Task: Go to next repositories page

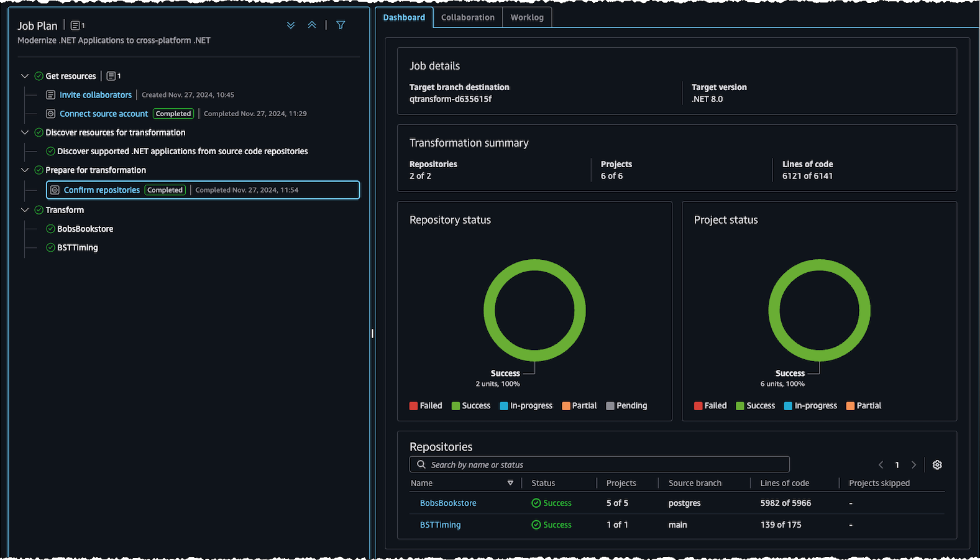Action: [914, 465]
